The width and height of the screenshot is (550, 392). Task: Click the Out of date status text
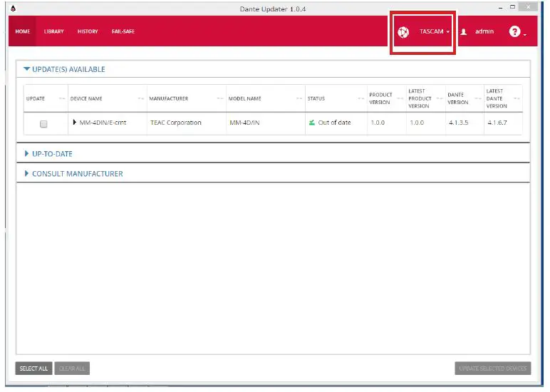(x=334, y=123)
